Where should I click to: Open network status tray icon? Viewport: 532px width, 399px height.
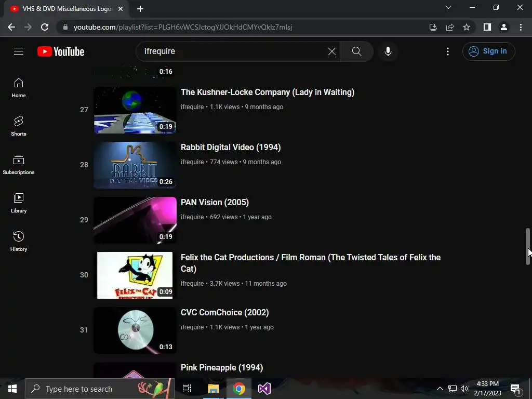453,389
